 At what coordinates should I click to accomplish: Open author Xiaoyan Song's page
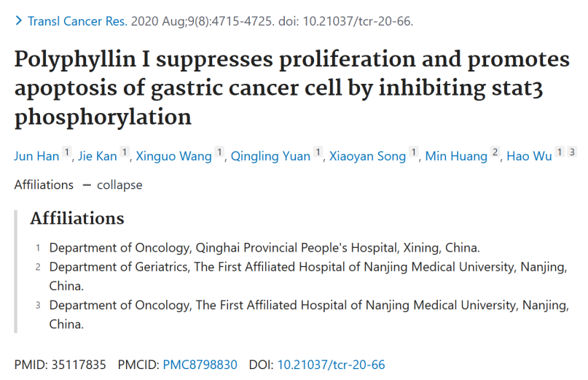[367, 156]
